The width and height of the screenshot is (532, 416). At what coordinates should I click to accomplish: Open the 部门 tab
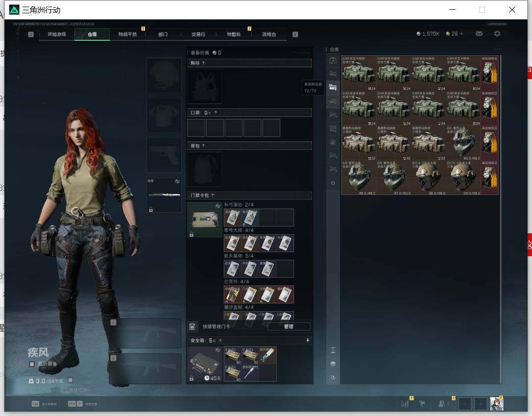163,34
